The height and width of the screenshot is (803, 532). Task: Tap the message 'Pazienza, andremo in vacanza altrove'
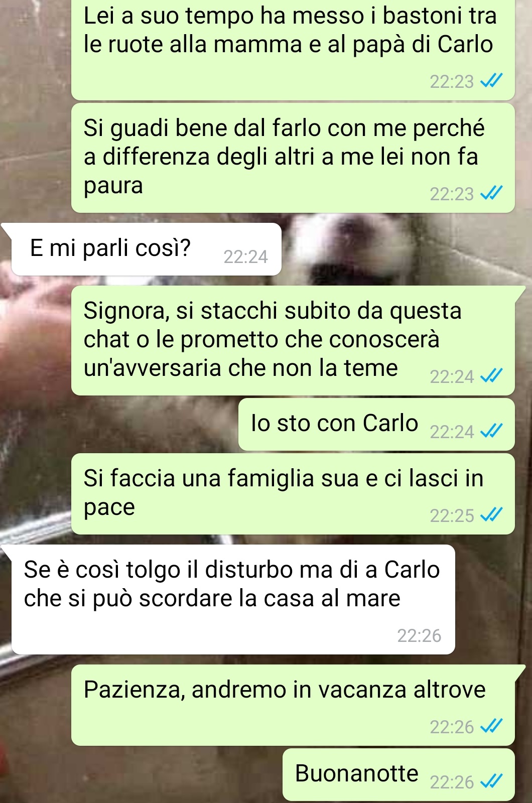coord(293,705)
